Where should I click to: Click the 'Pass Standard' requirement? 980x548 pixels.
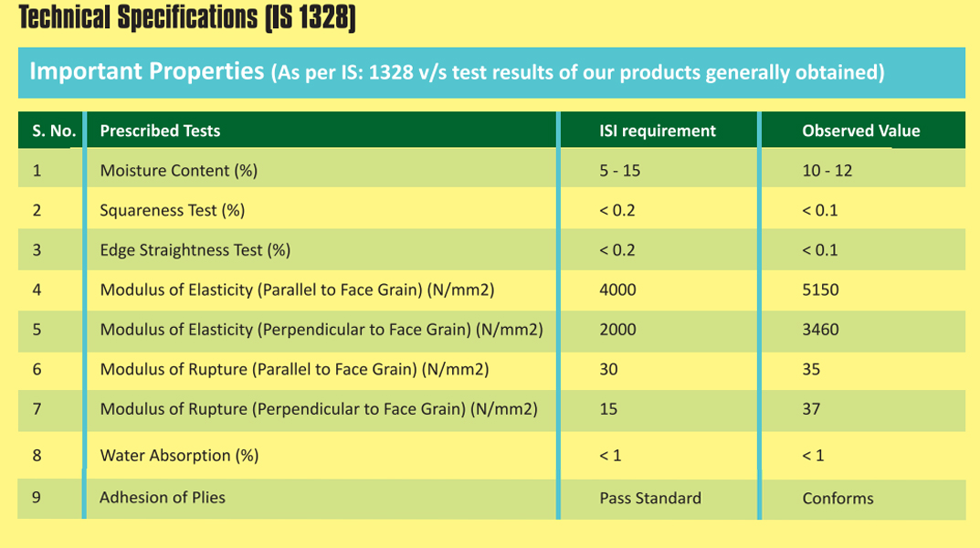click(650, 498)
